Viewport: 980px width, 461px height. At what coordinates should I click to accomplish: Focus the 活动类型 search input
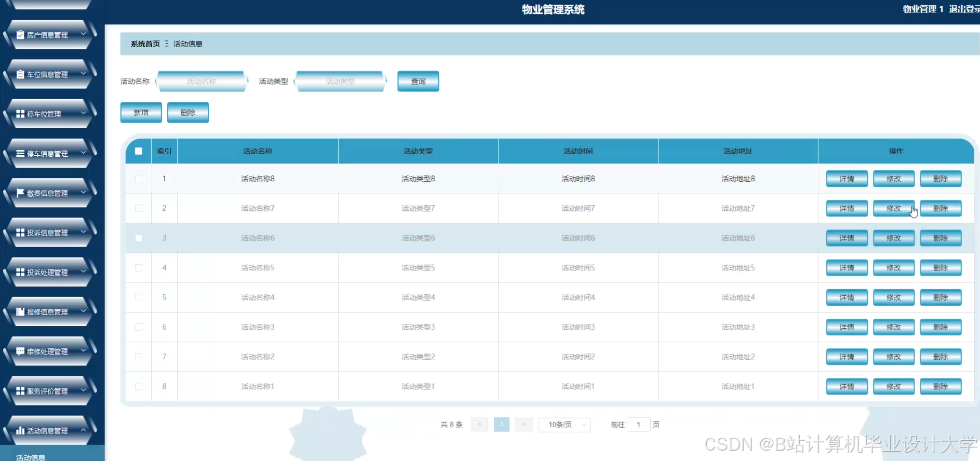coord(340,82)
